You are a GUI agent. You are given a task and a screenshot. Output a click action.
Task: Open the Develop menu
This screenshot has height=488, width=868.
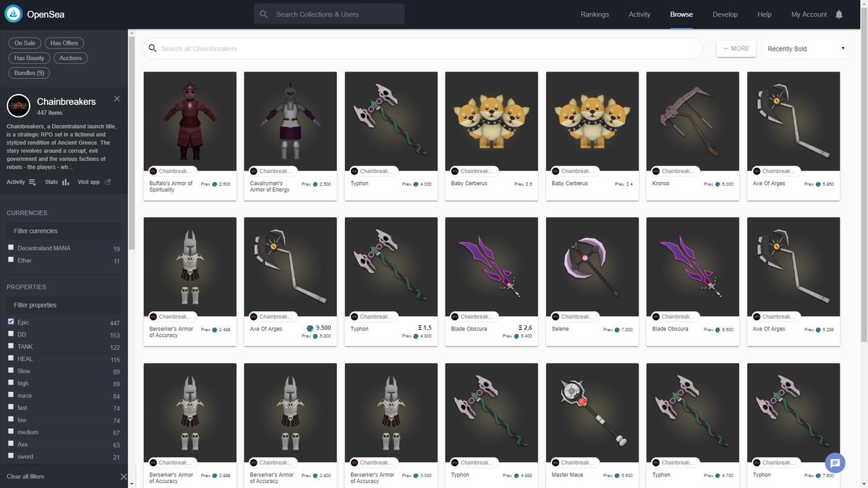point(725,14)
